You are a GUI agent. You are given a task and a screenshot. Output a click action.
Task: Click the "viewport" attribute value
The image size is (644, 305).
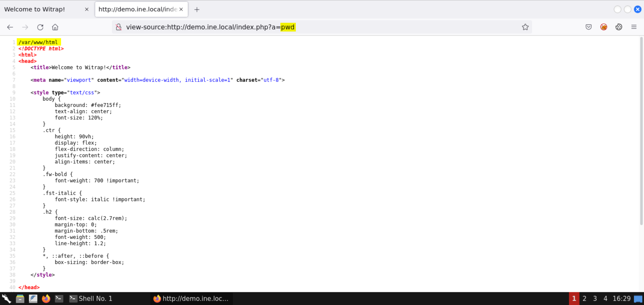79,80
